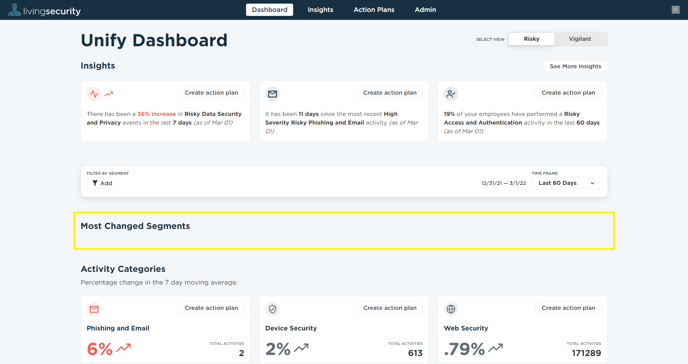The image size is (688, 364).
Task: Click the date range 12/31/21 — 3/1/22
Action: click(503, 183)
